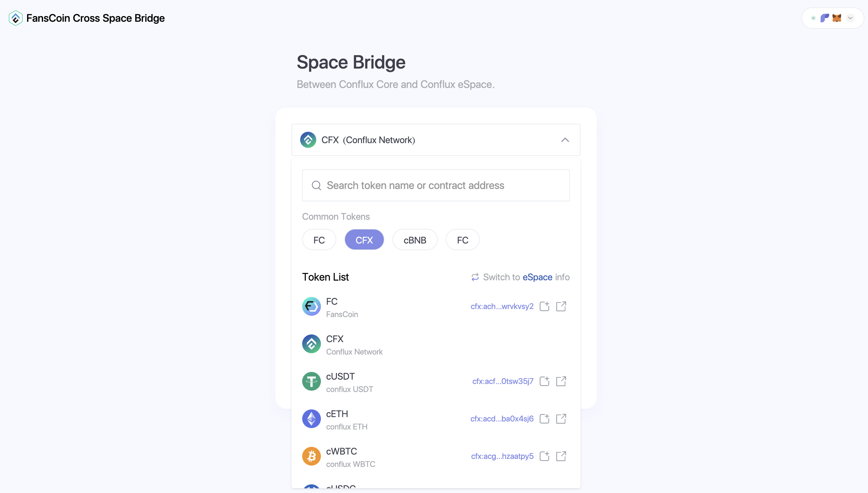Open FC contract in explorer icon
This screenshot has height=493, width=868.
[561, 306]
